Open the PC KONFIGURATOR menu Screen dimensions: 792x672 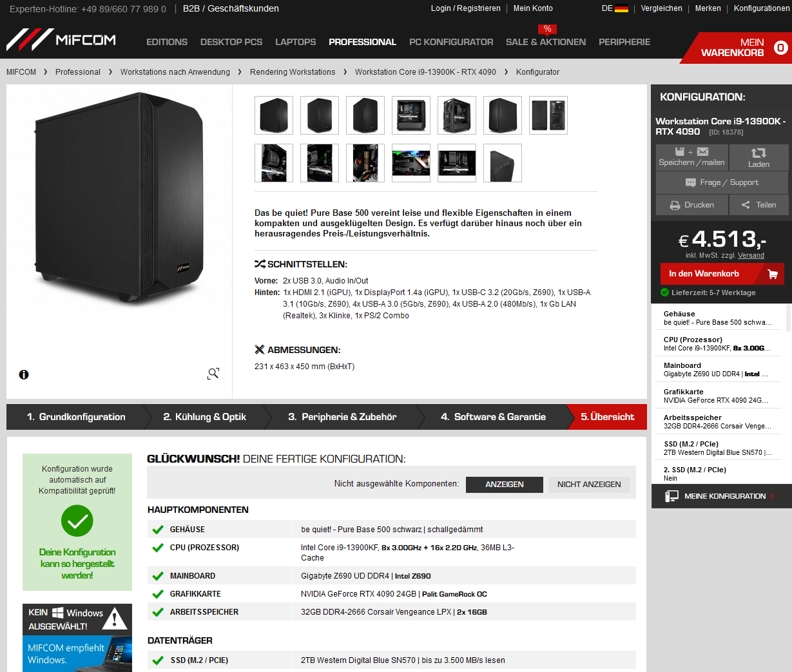click(x=451, y=42)
